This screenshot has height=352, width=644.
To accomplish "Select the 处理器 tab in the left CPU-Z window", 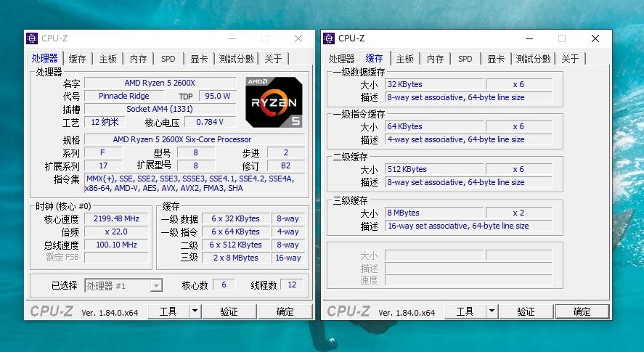I will tap(45, 58).
